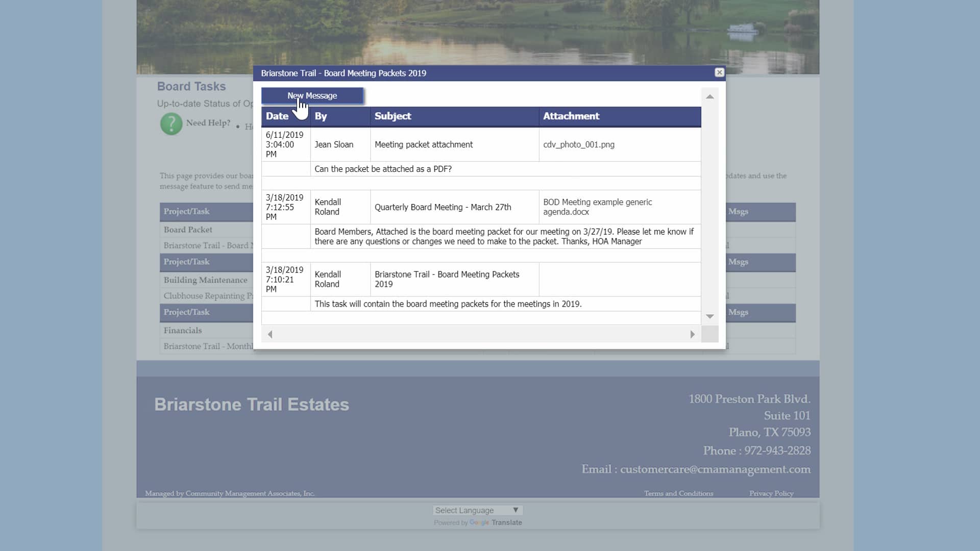Click the New Message button
The height and width of the screenshot is (551, 980).
312,95
